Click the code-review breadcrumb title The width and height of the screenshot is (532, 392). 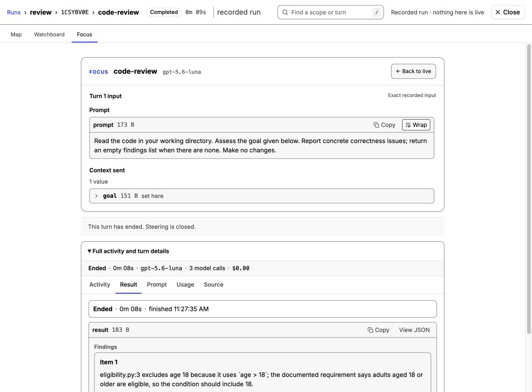pos(118,12)
